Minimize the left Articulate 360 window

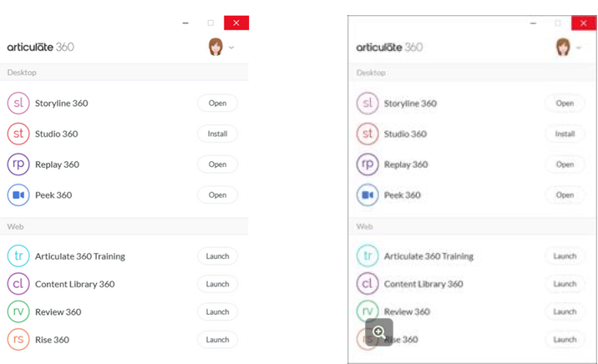[x=185, y=23]
